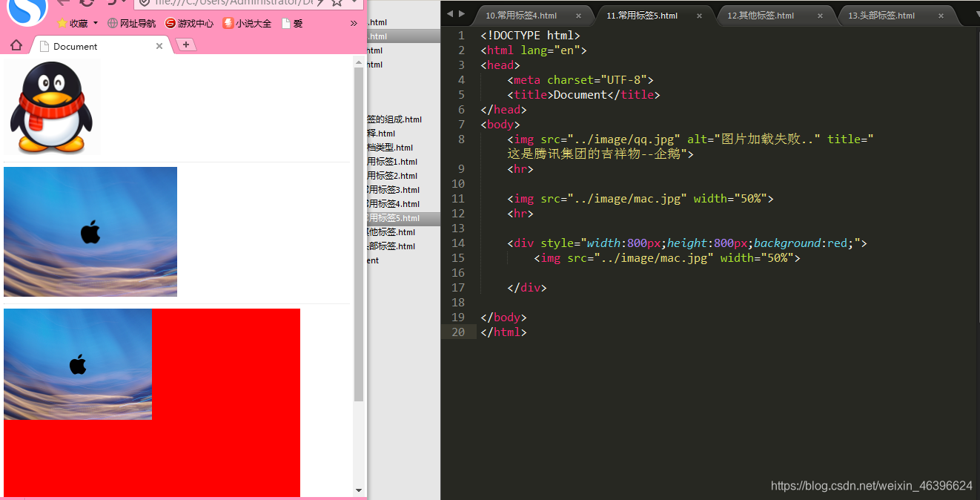Open 常用标签3.html in sidebar

(x=392, y=190)
